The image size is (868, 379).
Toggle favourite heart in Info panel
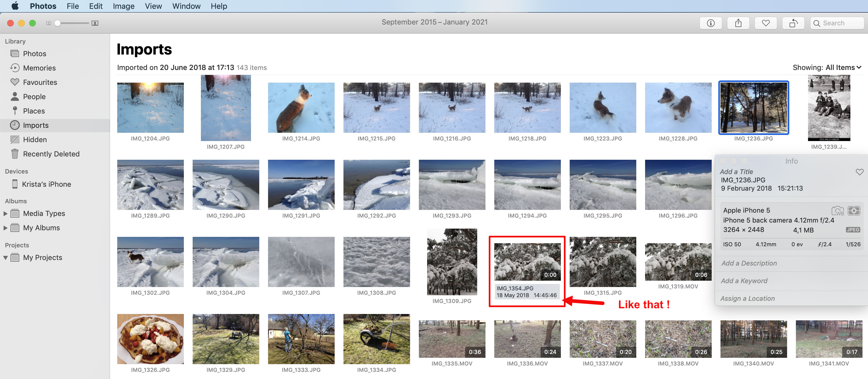tap(859, 172)
